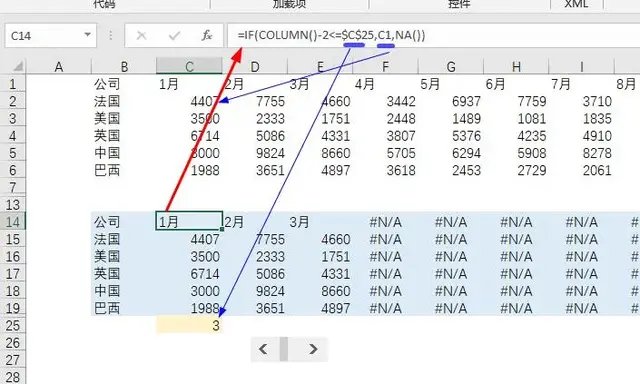Select column F header
The image size is (640, 384).
(385, 67)
